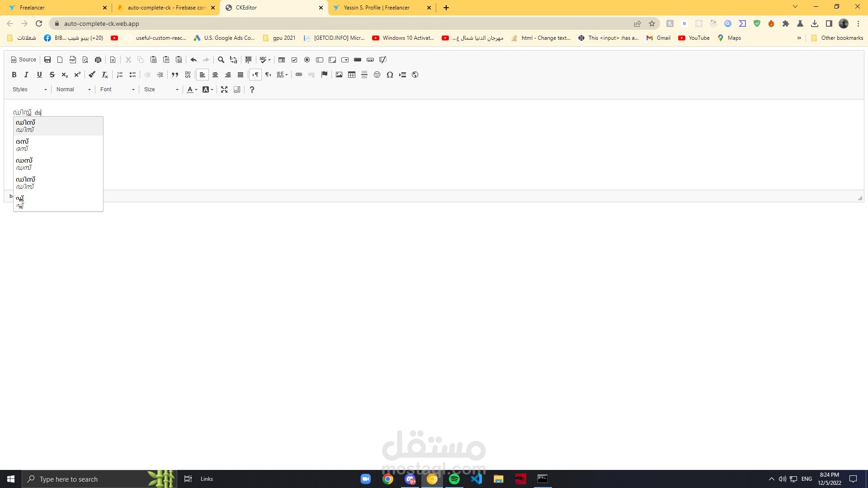
Task: Toggle Show Blocks
Action: (237, 89)
